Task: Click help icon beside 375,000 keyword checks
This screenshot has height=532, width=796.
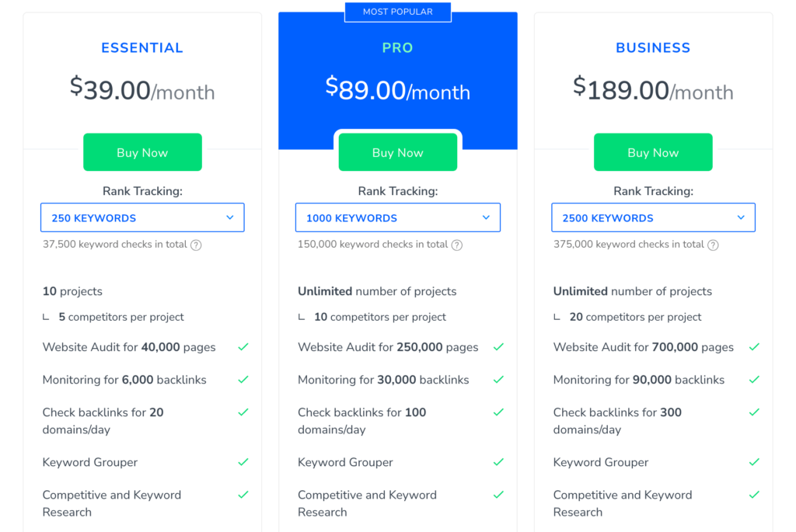Action: coord(713,245)
